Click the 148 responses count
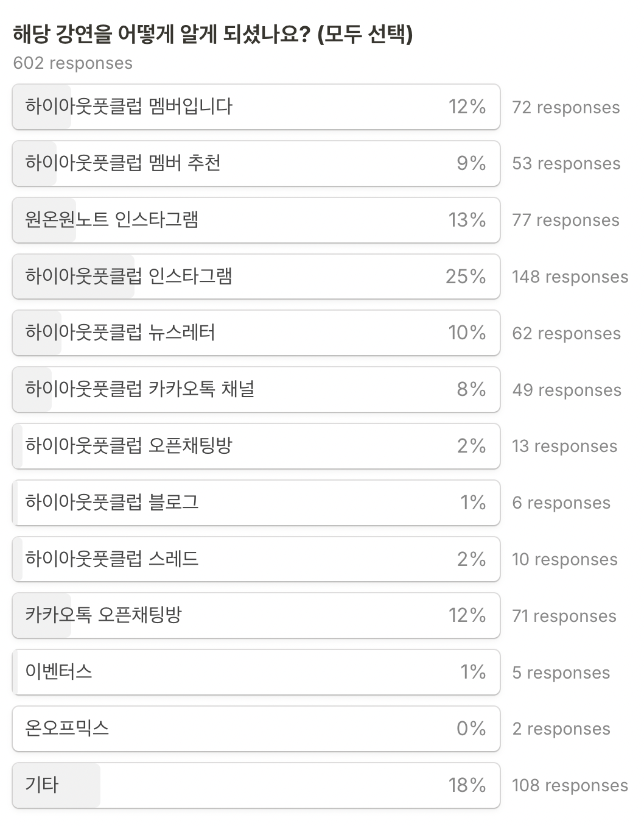Screen dimensions: 644x826 click(x=570, y=277)
